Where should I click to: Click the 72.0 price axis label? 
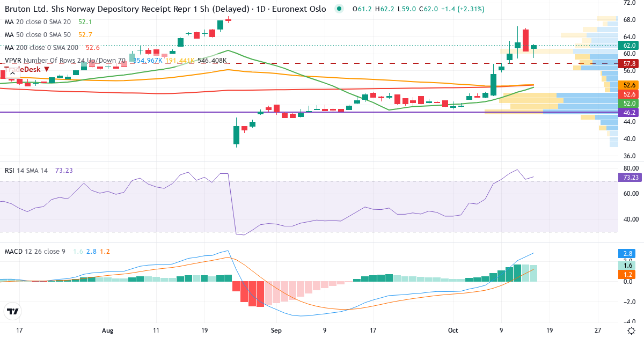[x=630, y=3]
